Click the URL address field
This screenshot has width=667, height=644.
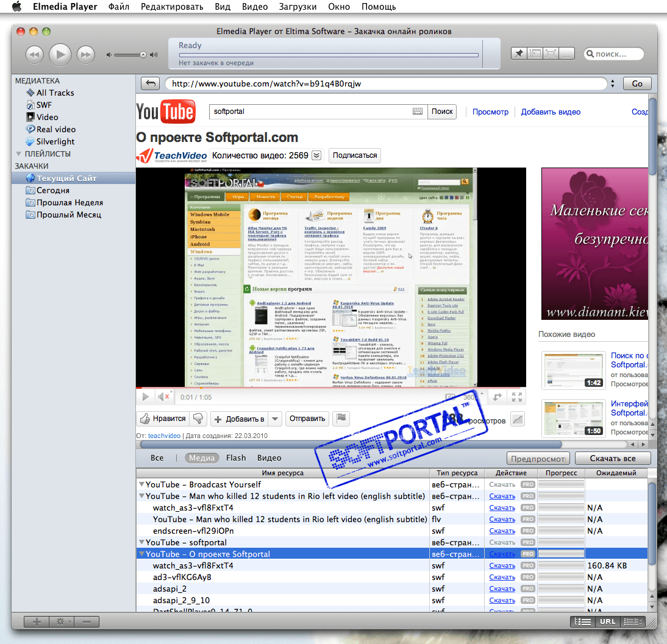tap(385, 83)
